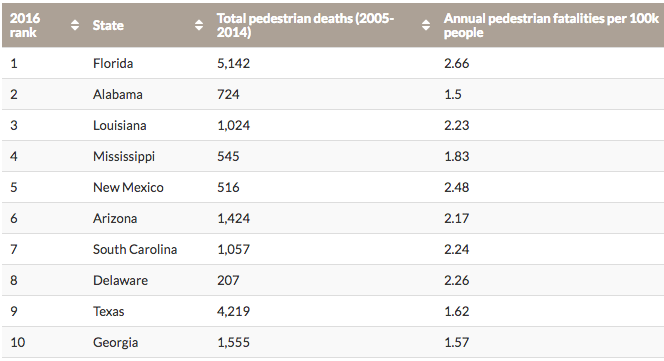Click the State column header text

click(x=108, y=25)
